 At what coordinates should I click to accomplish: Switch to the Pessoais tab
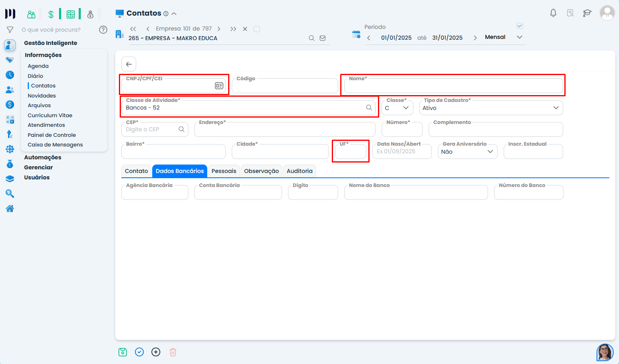[224, 171]
